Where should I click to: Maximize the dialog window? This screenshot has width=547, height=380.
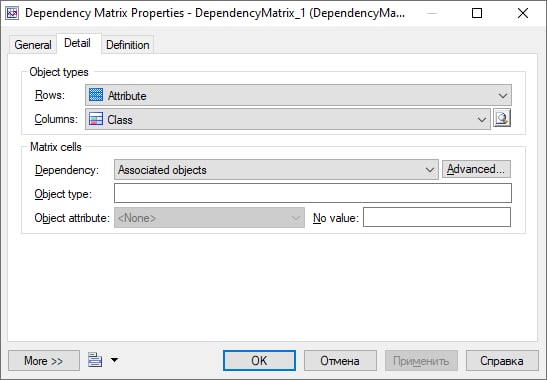pos(477,13)
